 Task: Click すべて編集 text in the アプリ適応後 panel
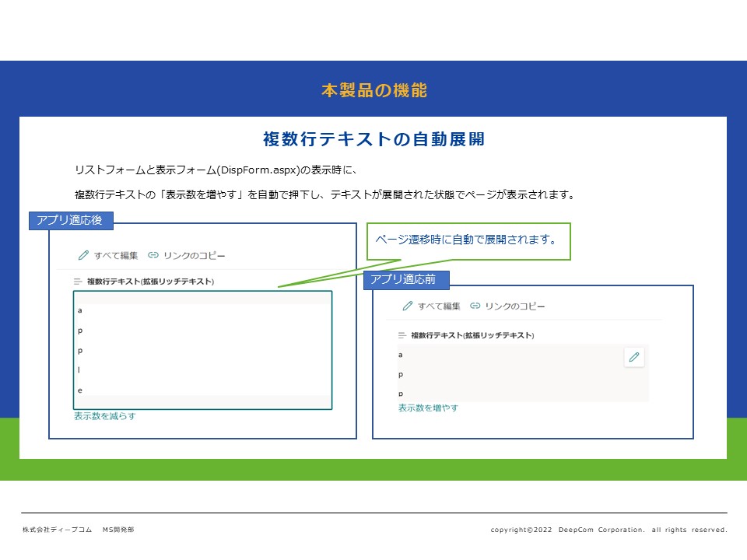pyautogui.click(x=116, y=255)
